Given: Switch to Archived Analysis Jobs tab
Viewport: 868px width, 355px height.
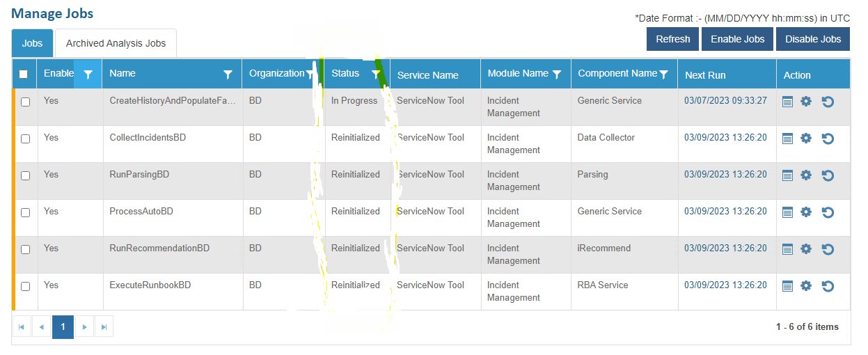Looking at the screenshot, I should click(x=116, y=43).
